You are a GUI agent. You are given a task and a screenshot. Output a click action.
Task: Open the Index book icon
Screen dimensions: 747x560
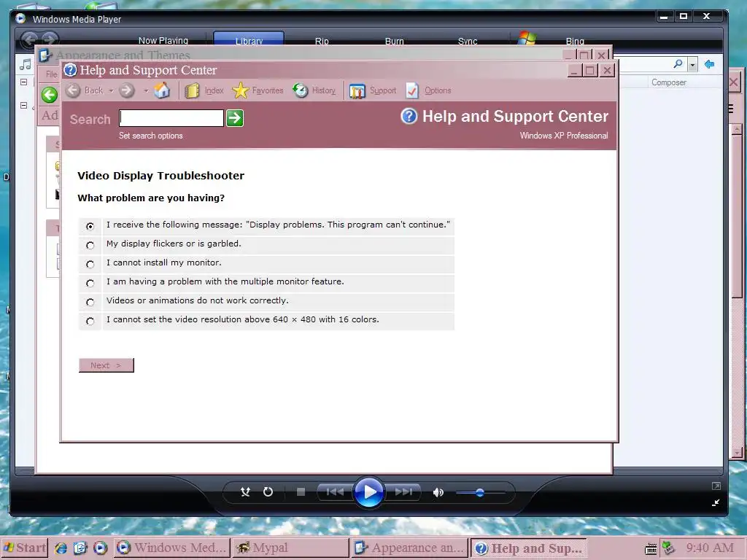tap(192, 90)
